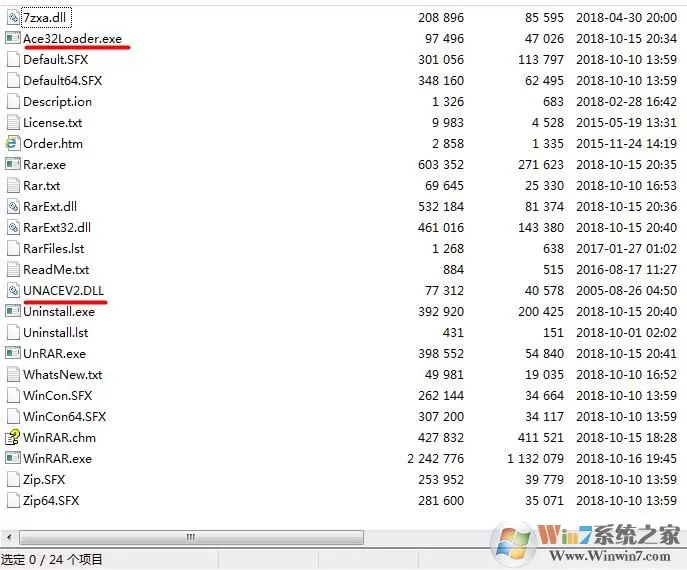Select the Descript.ion file name
Image resolution: width=687 pixels, height=570 pixels.
pos(57,102)
